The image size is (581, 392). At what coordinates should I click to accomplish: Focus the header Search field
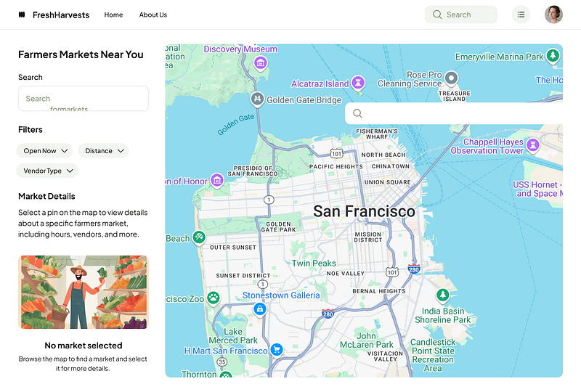point(461,15)
